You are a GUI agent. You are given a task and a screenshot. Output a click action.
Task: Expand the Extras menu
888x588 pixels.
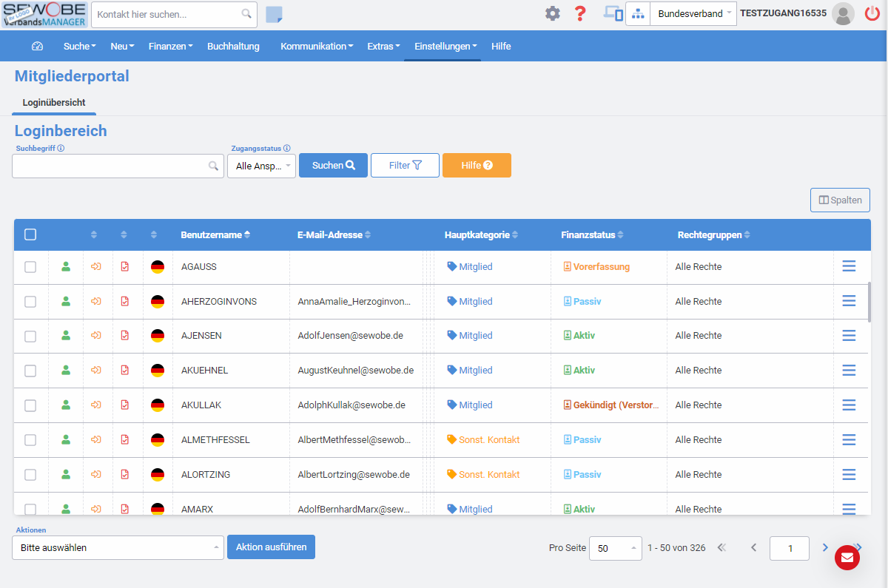[383, 46]
